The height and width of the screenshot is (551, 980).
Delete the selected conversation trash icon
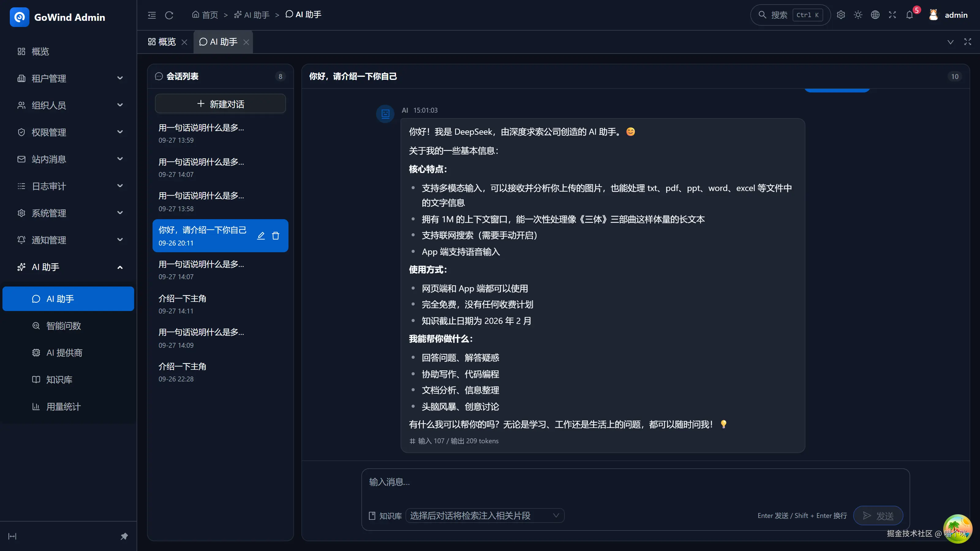coord(276,236)
